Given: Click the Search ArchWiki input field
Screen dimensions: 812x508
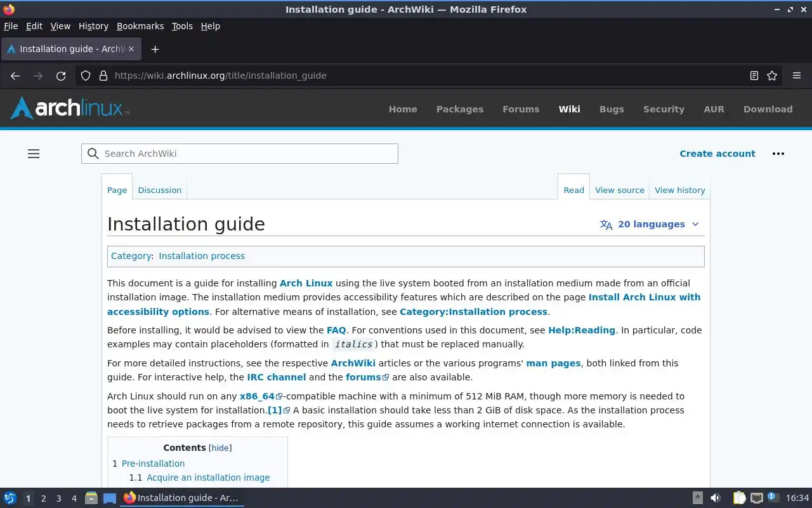Looking at the screenshot, I should [240, 154].
